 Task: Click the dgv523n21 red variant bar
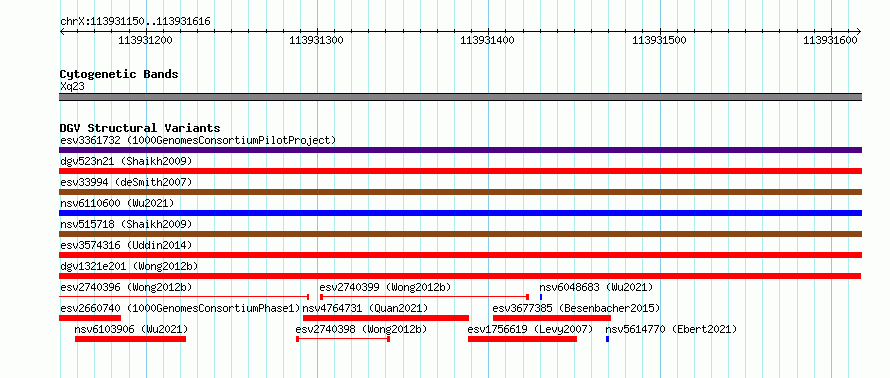[460, 171]
